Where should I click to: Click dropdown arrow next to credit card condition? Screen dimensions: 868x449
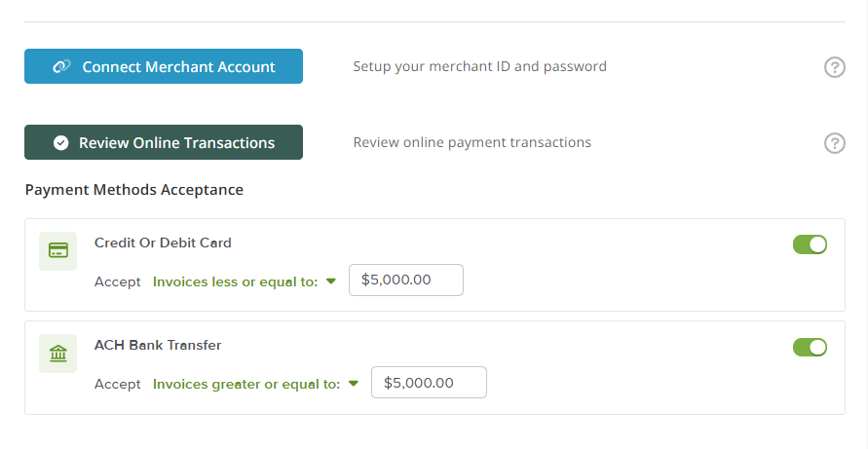pyautogui.click(x=331, y=281)
